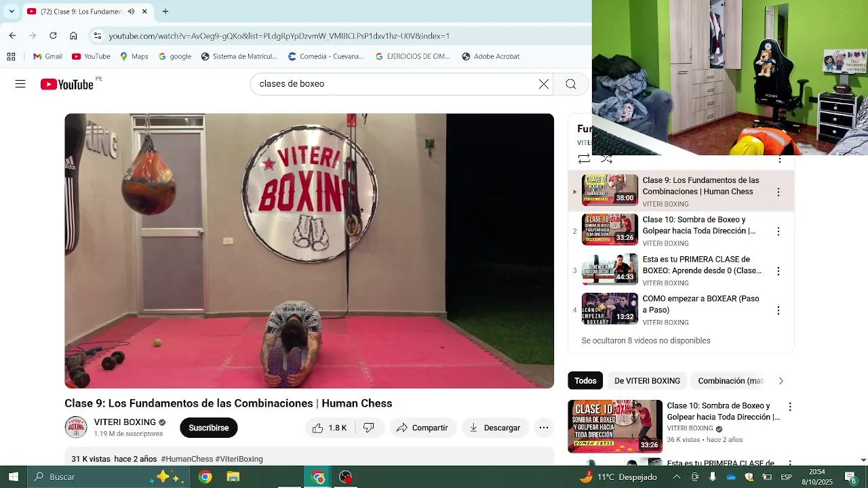The height and width of the screenshot is (488, 868).
Task: Open the YouTube hamburger guide menu
Action: pyautogui.click(x=20, y=84)
